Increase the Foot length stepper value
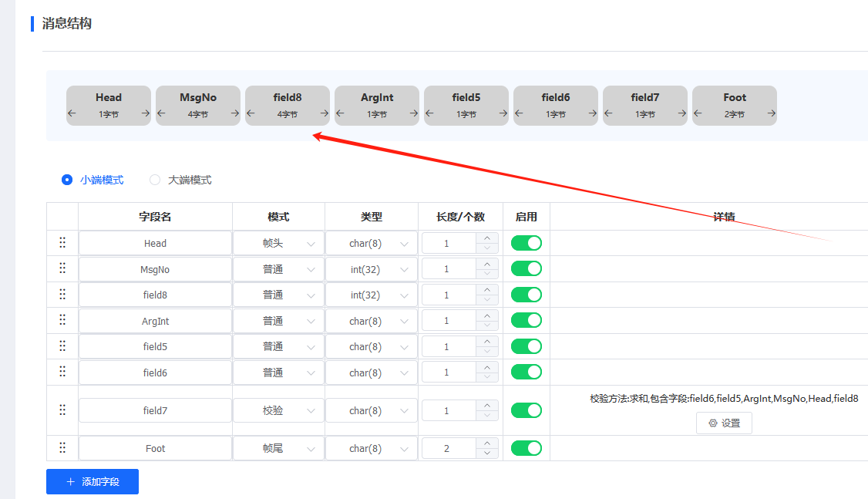868x499 pixels. coord(487,443)
